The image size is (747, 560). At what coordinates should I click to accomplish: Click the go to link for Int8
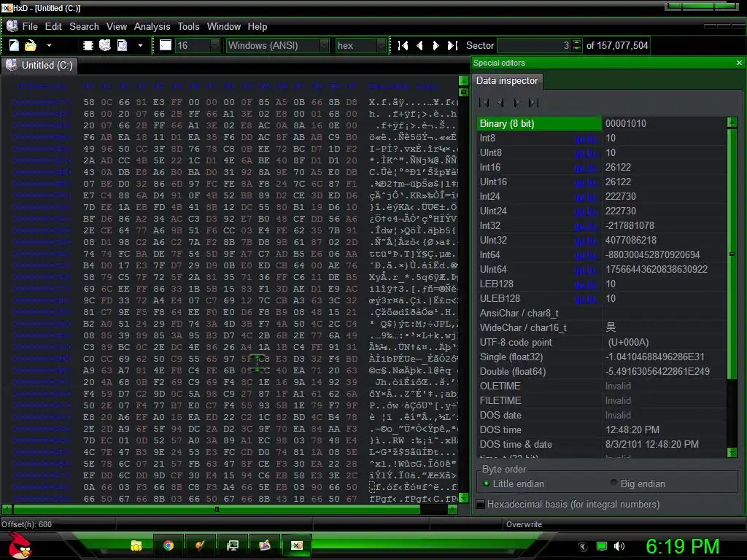click(586, 139)
